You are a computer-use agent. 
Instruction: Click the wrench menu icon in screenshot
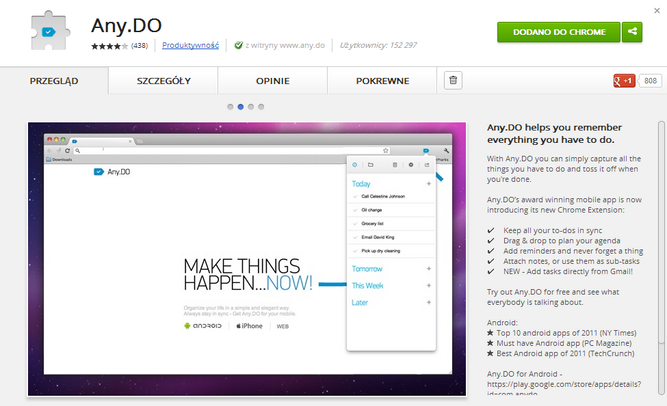(446, 151)
